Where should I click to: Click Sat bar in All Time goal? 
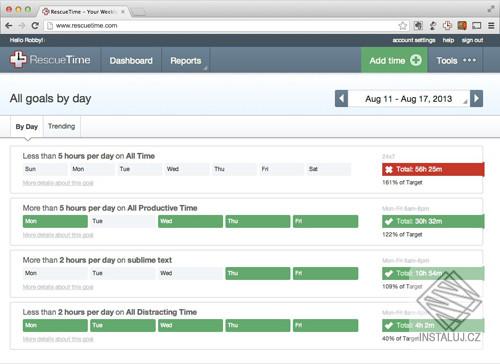[329, 169]
